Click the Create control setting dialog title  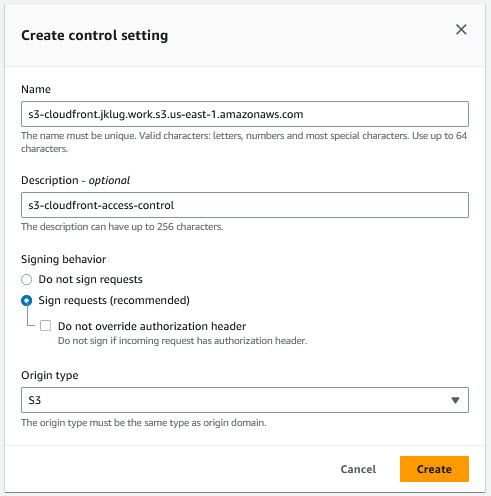point(95,35)
